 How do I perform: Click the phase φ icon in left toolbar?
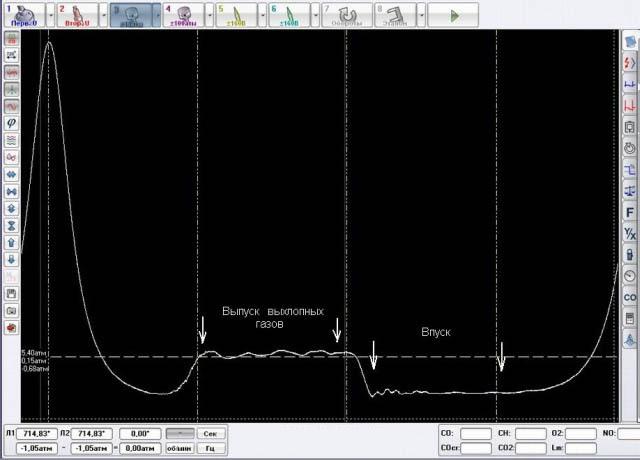point(11,122)
